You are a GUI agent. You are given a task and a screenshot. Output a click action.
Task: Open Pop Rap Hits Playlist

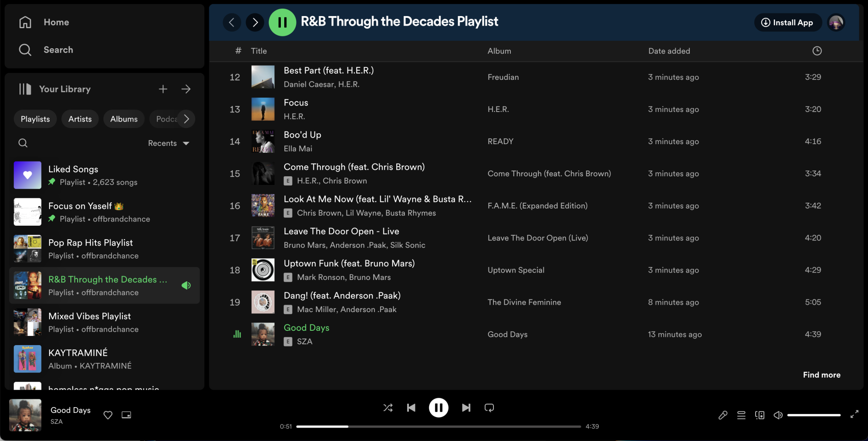(104, 249)
